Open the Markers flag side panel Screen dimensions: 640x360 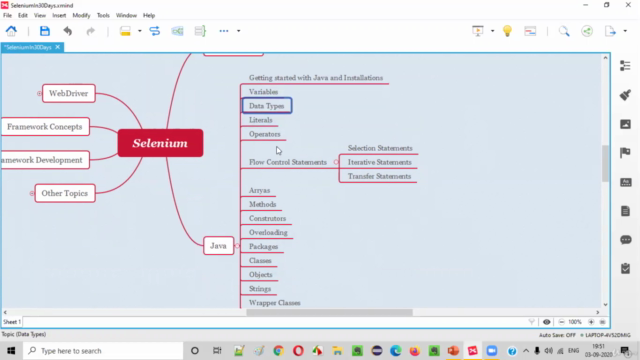point(625,153)
